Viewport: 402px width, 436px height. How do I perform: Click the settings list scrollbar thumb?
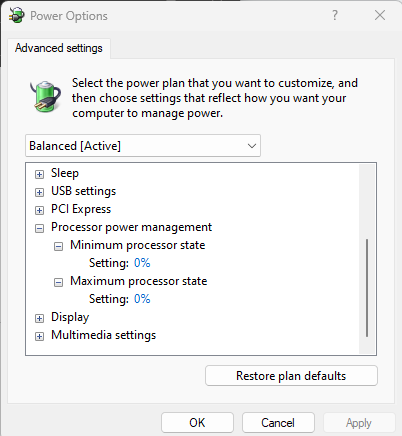[x=367, y=288]
